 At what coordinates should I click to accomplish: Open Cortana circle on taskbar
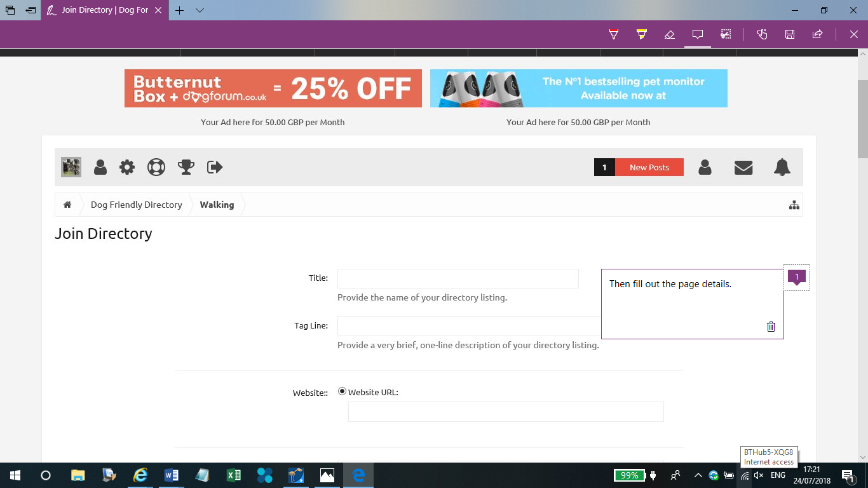point(45,475)
